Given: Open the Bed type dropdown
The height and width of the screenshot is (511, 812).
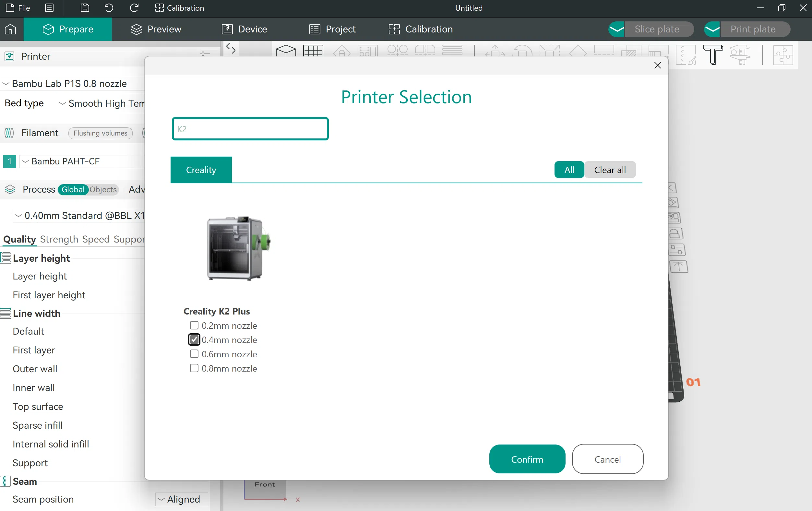Looking at the screenshot, I should [x=101, y=103].
